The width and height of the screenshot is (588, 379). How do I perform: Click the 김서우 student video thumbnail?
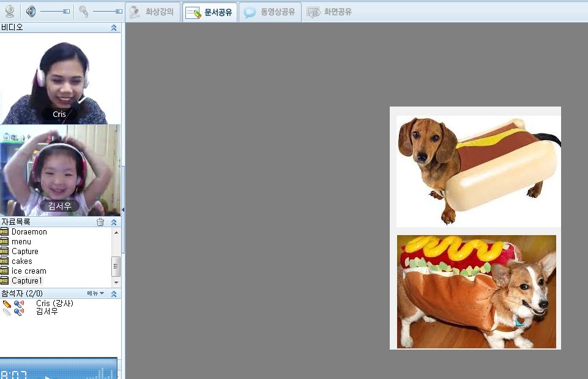coord(59,170)
